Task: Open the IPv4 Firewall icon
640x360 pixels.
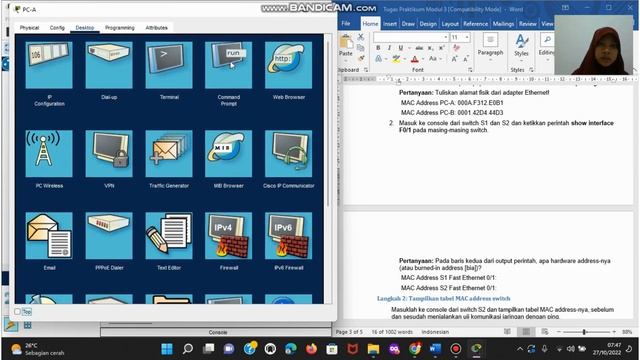Action: pyautogui.click(x=229, y=236)
